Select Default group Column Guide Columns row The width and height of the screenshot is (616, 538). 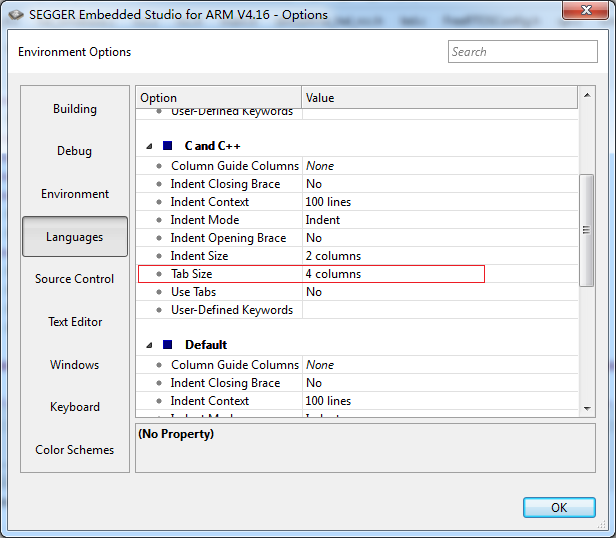(x=357, y=365)
